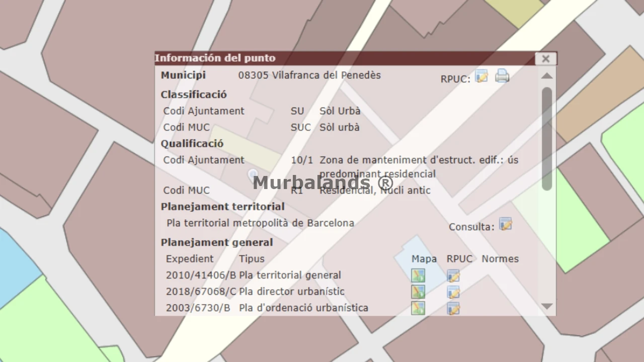Viewport: 644px width, 362px height.
Task: Open RPUC icon for Pla director urbanístic
Action: pyautogui.click(x=453, y=292)
